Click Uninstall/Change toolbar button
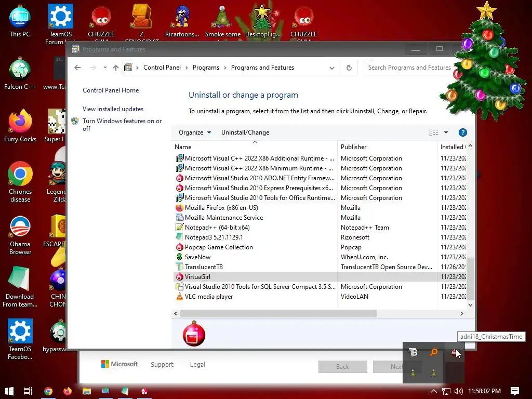Screen dimensions: 532x399 pyautogui.click(x=245, y=132)
